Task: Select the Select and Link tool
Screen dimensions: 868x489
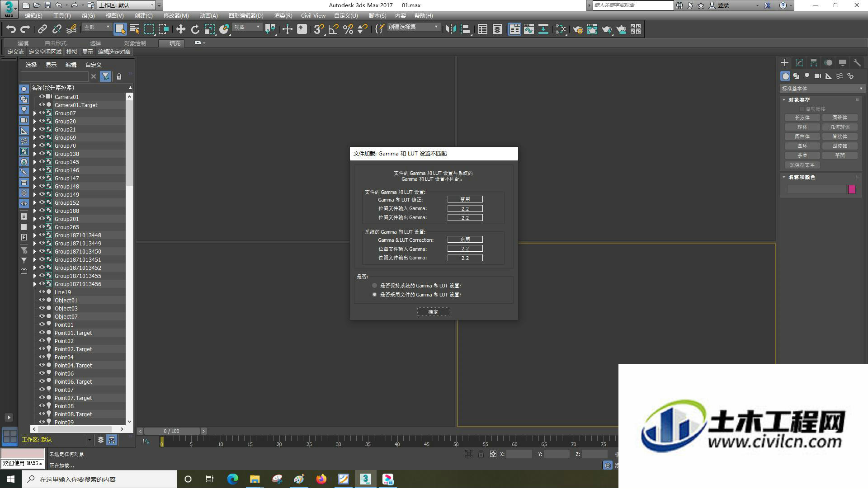Action: pyautogui.click(x=42, y=29)
